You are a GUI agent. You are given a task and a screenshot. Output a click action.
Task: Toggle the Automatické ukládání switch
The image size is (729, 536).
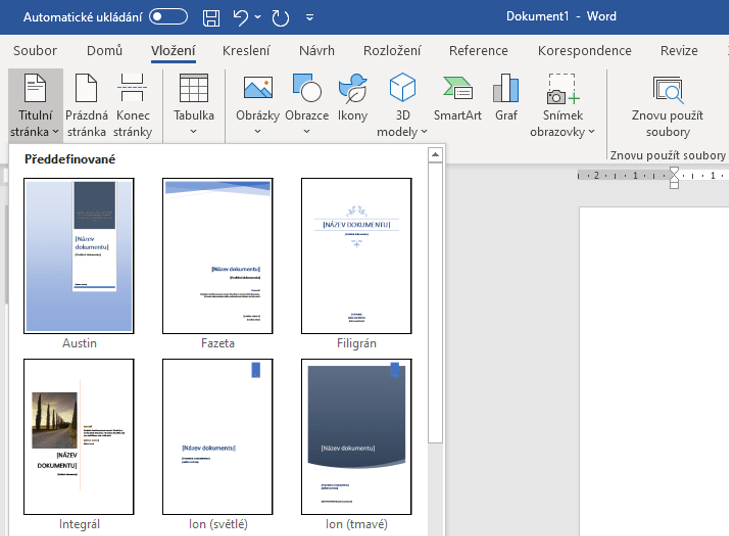(x=168, y=17)
